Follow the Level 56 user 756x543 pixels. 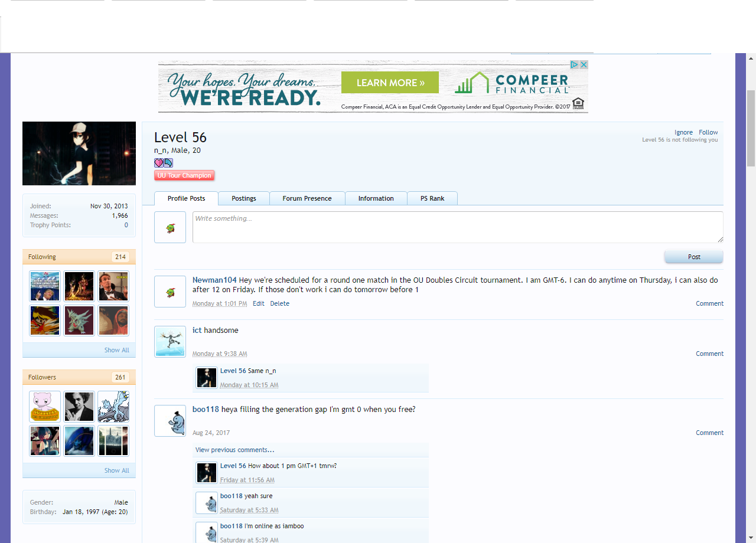(708, 132)
